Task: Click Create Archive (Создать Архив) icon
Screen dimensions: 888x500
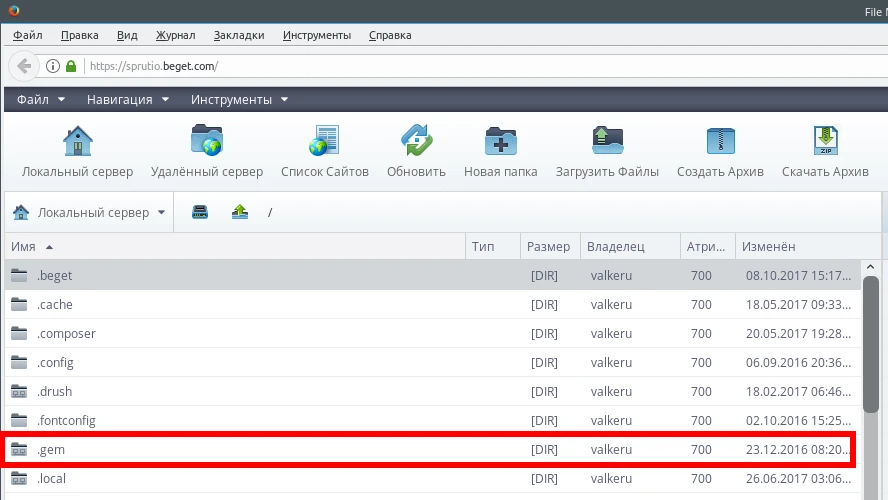Action: 720,141
